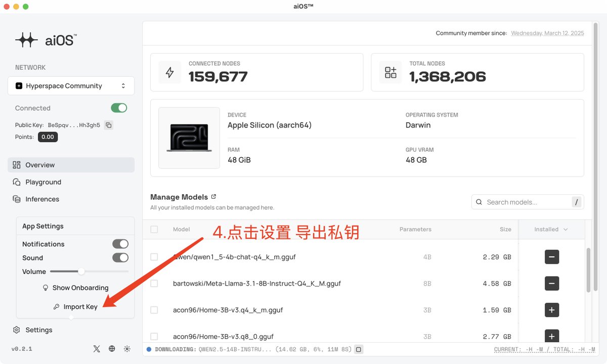Open the Overview section

click(71, 165)
